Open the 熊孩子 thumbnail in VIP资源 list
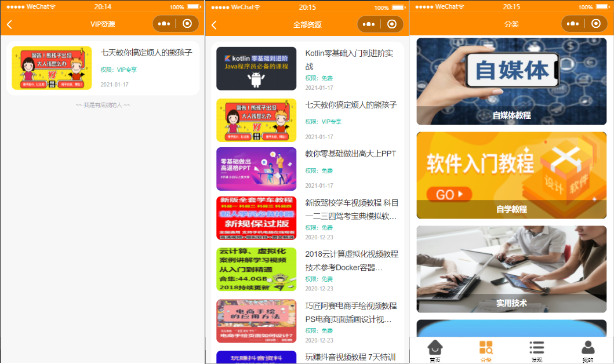The height and width of the screenshot is (364, 614). pyautogui.click(x=52, y=68)
